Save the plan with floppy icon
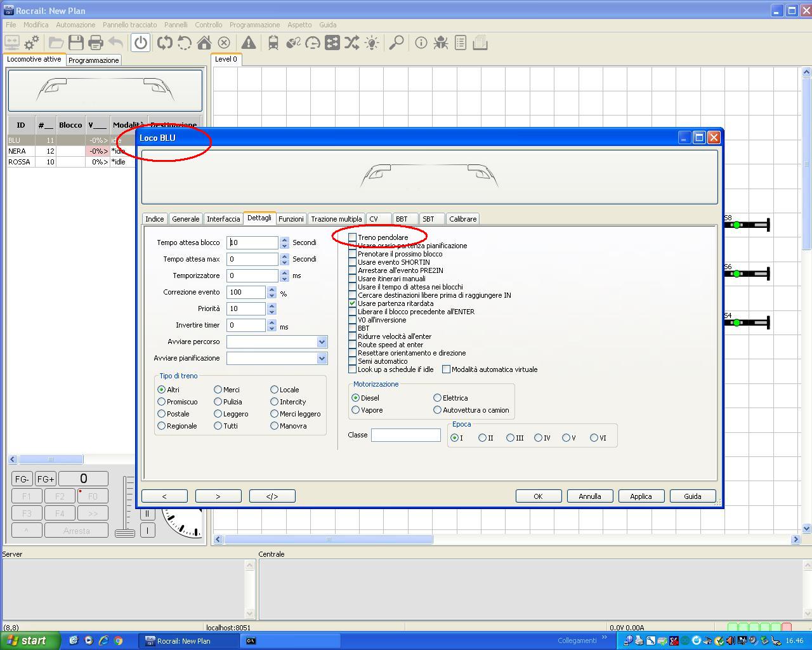Viewport: 812px width, 650px height. pos(75,43)
